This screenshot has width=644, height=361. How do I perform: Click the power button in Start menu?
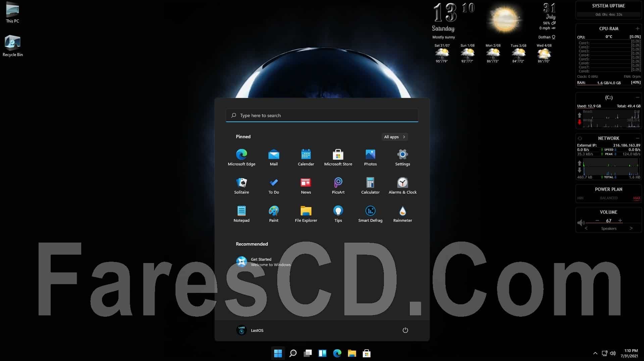click(x=405, y=330)
